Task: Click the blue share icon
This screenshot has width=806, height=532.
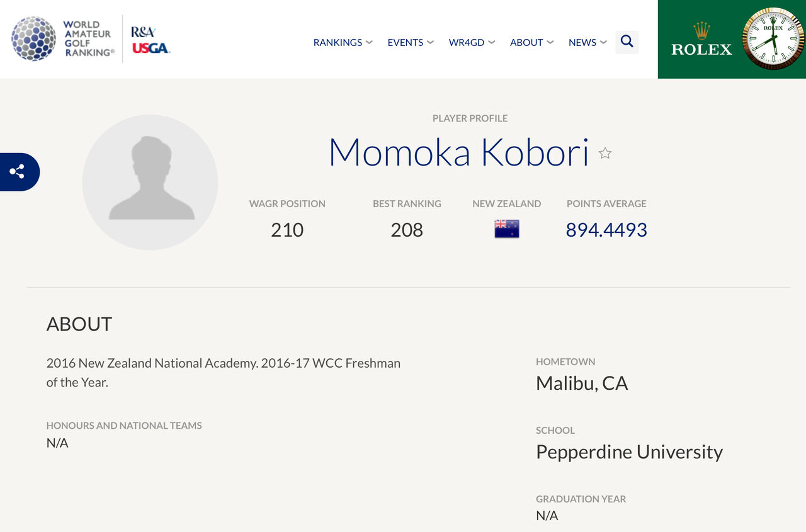Action: click(x=18, y=171)
